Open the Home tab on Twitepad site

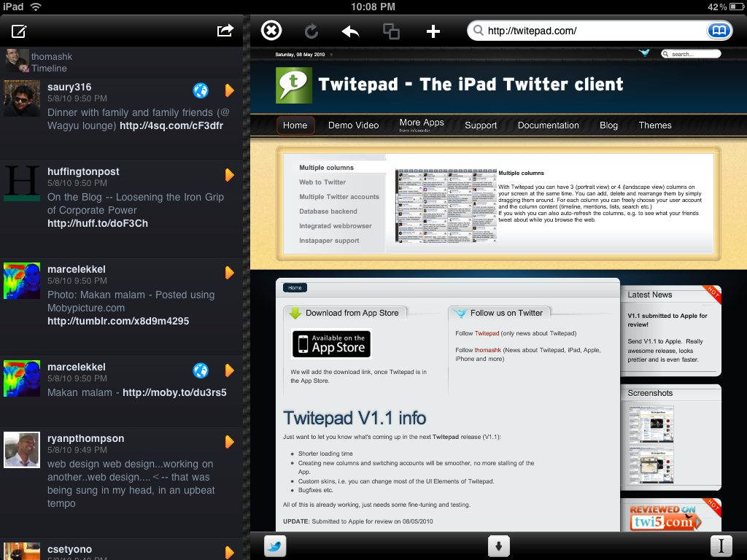coord(295,125)
